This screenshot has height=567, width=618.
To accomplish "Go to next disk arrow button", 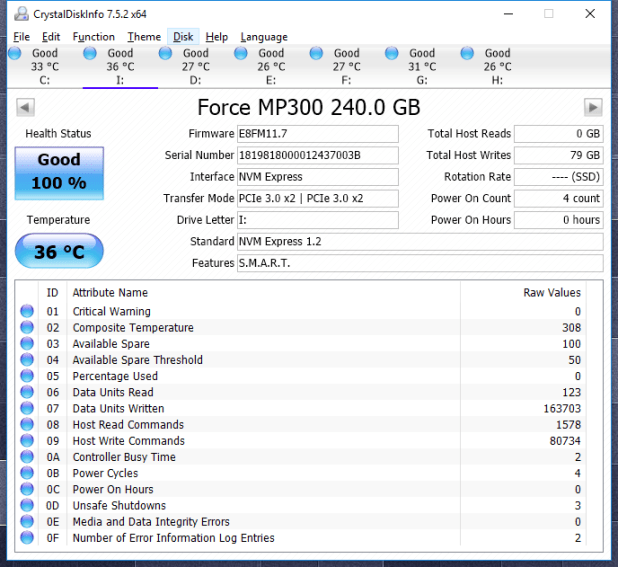I will tap(593, 107).
